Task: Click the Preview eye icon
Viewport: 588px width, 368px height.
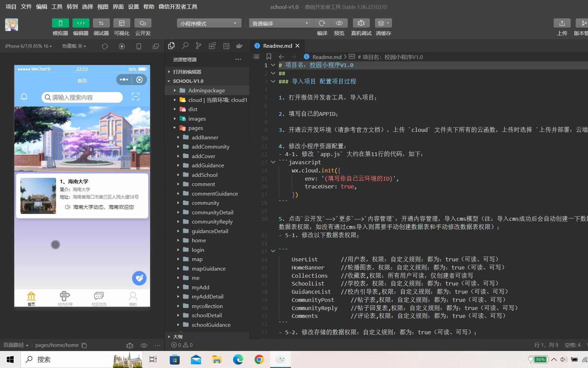Action: [x=339, y=23]
